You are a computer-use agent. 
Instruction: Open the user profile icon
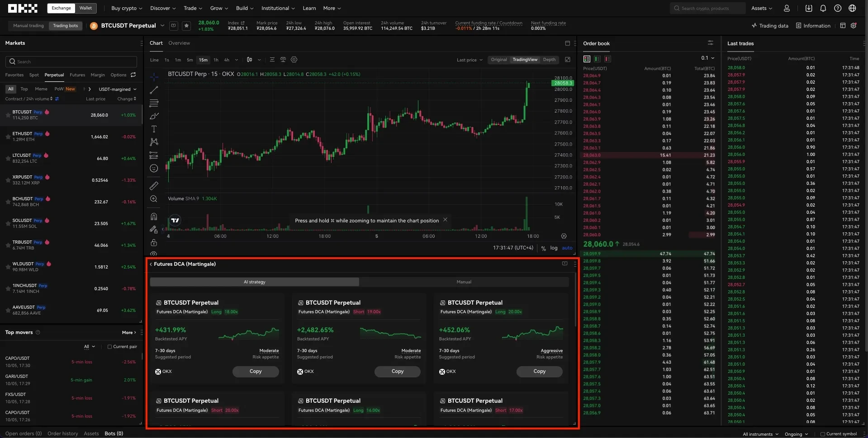tap(787, 8)
